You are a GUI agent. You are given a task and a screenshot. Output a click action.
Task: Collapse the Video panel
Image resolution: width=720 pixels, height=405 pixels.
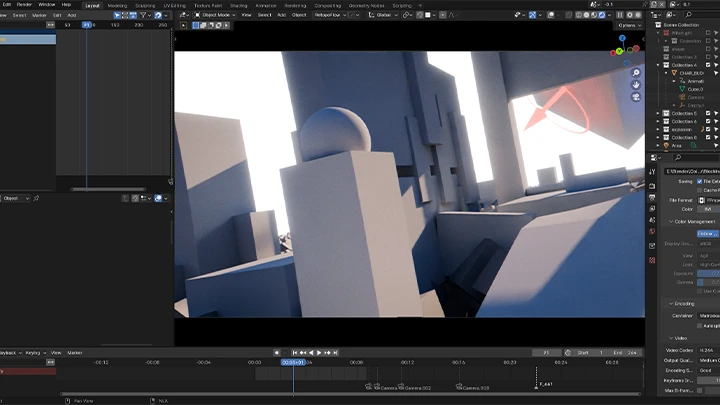(x=671, y=338)
